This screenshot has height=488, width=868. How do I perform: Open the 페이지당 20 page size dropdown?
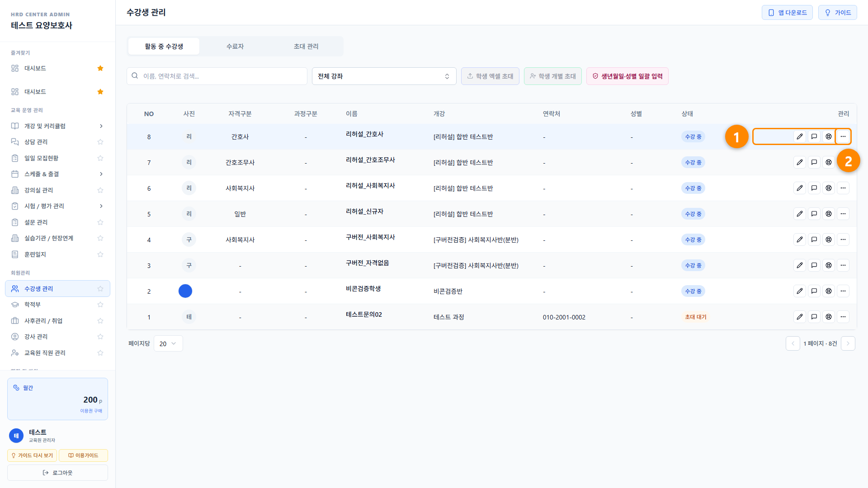168,343
